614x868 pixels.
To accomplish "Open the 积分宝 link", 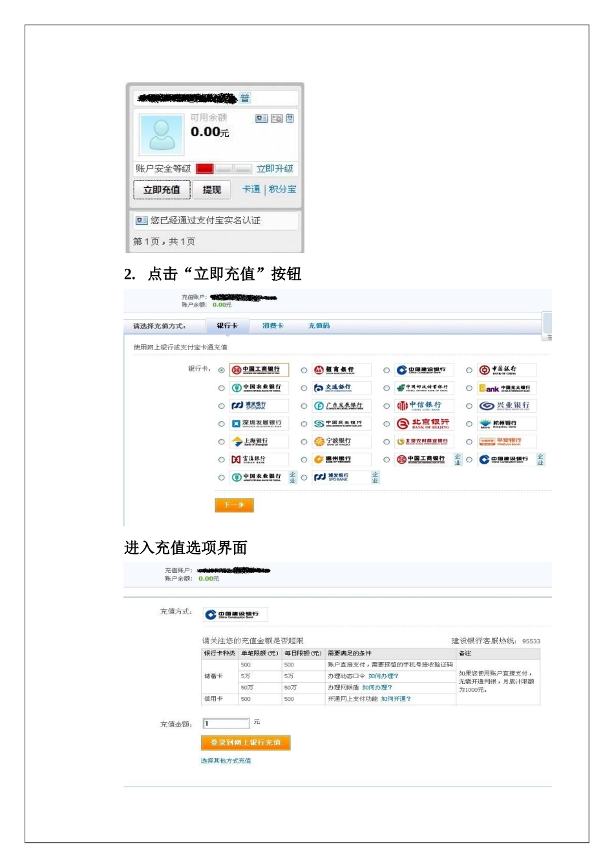I will pyautogui.click(x=282, y=189).
